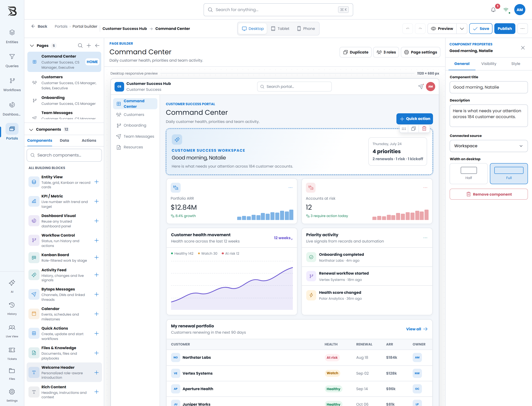Add a new page with plus icon
This screenshot has width=532, height=406.
89,45
